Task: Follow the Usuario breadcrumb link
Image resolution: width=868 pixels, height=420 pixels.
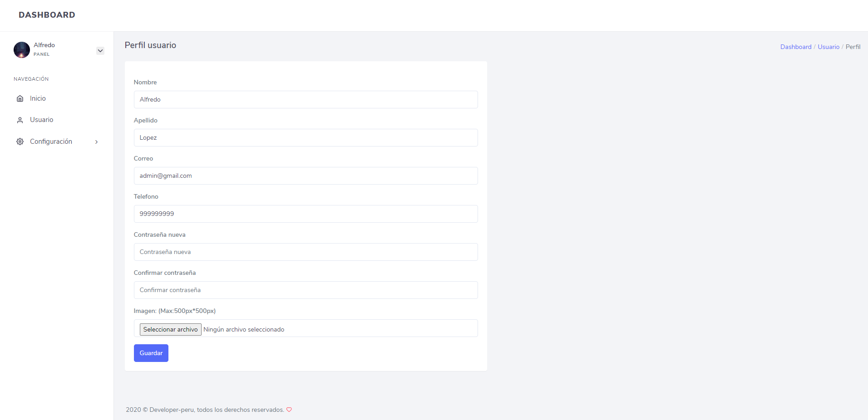Action: [x=829, y=47]
